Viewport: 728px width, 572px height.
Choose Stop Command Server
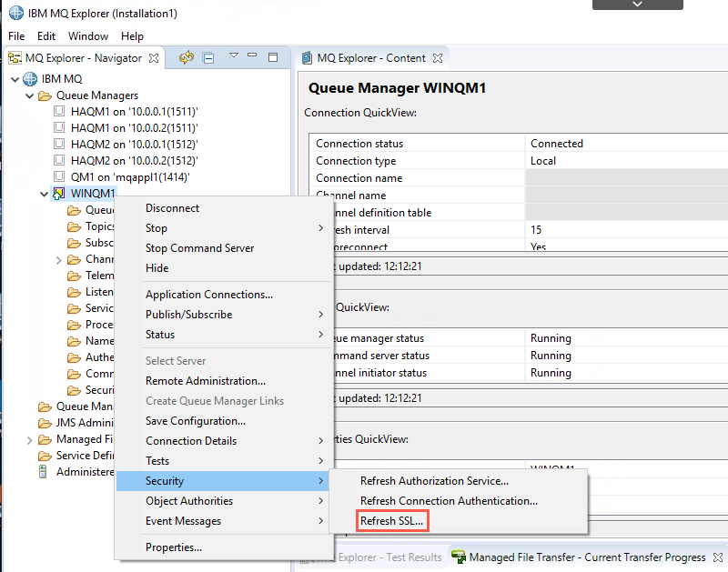[x=222, y=247]
